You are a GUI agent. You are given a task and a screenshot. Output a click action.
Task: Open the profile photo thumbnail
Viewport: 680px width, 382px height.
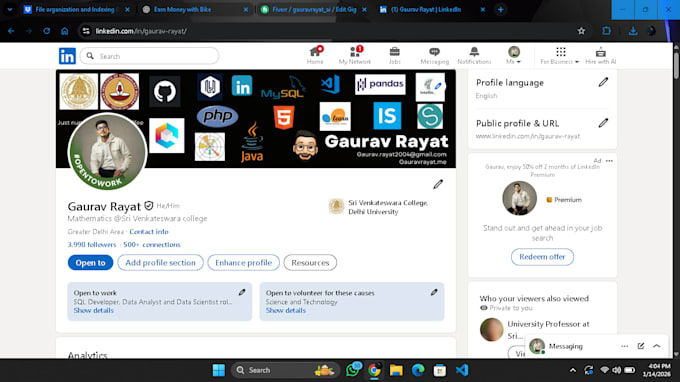(107, 152)
